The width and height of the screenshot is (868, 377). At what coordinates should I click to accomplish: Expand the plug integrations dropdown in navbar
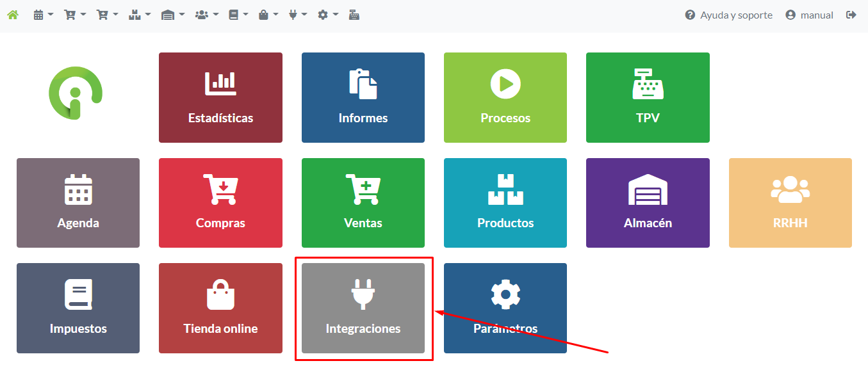(x=297, y=15)
